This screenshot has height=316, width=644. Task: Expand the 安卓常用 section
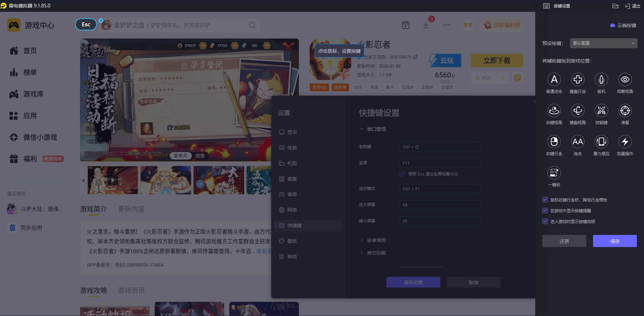pyautogui.click(x=373, y=240)
